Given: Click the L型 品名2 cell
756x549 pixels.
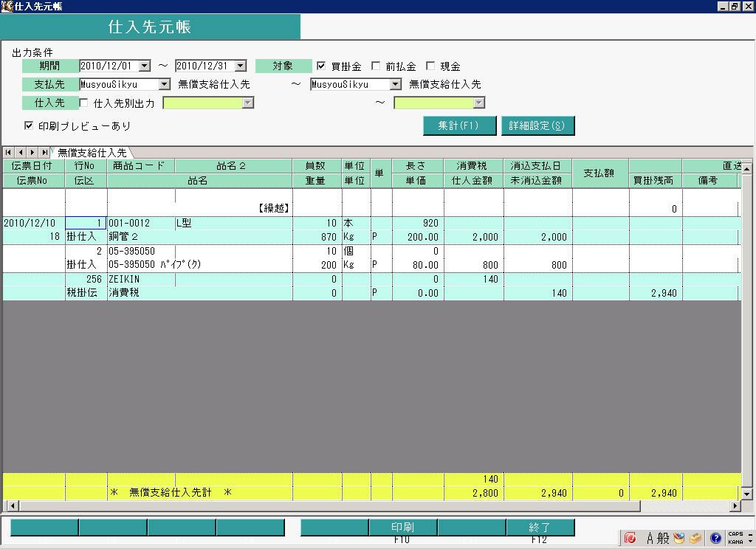Looking at the screenshot, I should [x=233, y=223].
